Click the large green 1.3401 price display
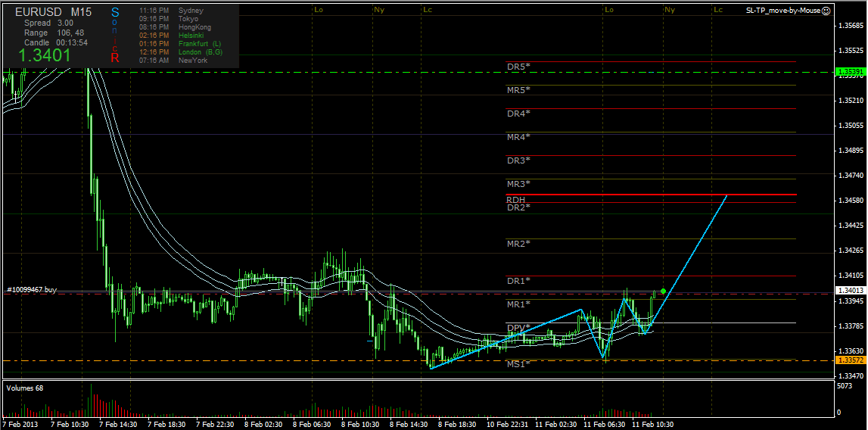This screenshot has height=430, width=868. coord(45,55)
